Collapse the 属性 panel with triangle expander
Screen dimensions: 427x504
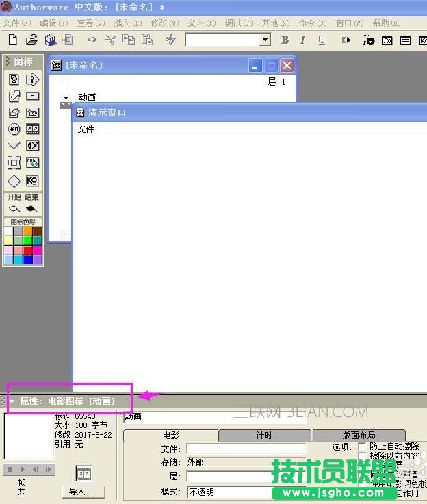12,401
